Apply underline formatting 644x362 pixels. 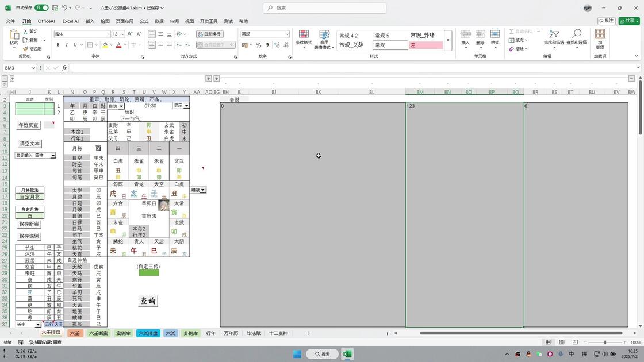tap(75, 45)
